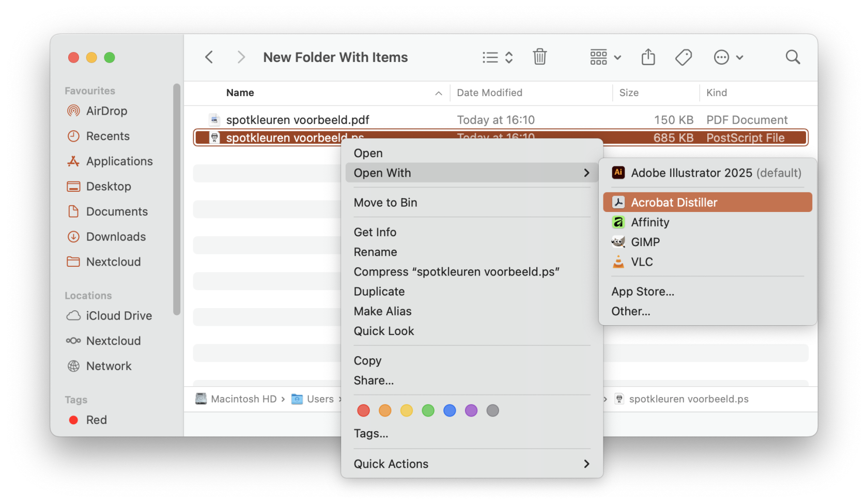Choose Open in the context menu
The width and height of the screenshot is (868, 503).
(368, 153)
